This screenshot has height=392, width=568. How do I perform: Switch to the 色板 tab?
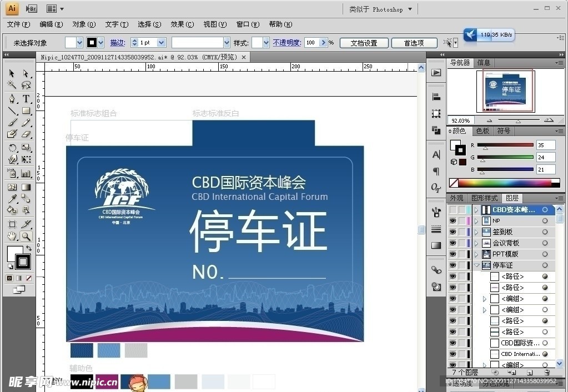click(482, 131)
